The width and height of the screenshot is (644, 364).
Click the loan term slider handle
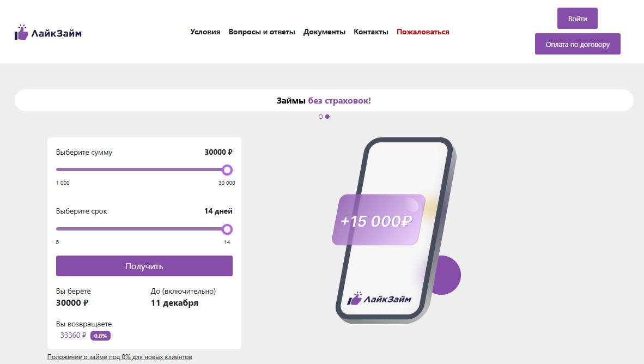(x=227, y=229)
